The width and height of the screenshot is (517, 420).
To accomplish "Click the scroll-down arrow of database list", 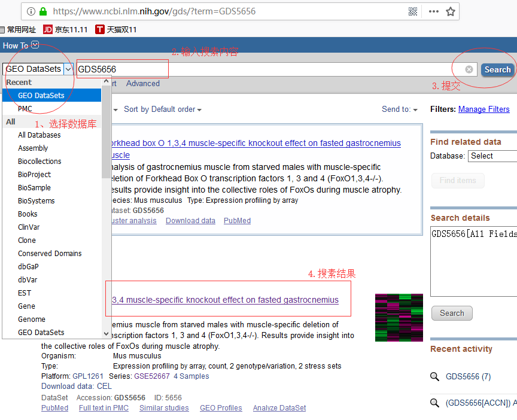I will click(x=106, y=334).
